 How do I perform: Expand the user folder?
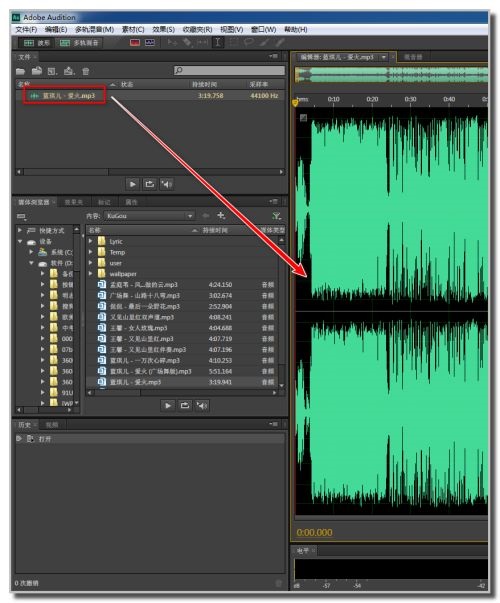point(91,263)
